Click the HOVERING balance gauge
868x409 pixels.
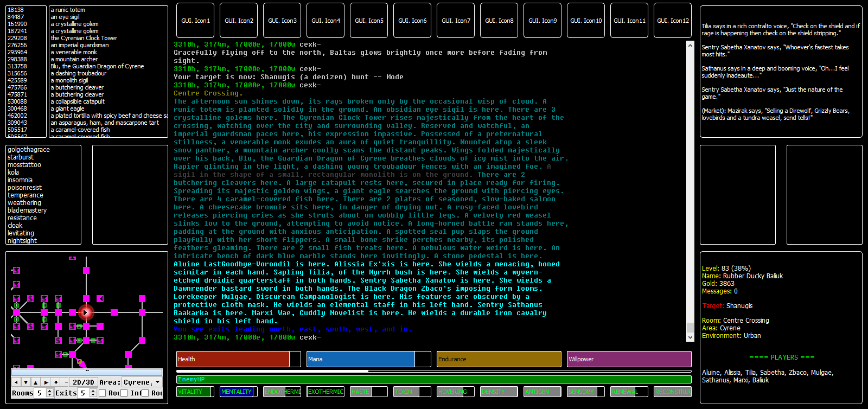tap(456, 392)
